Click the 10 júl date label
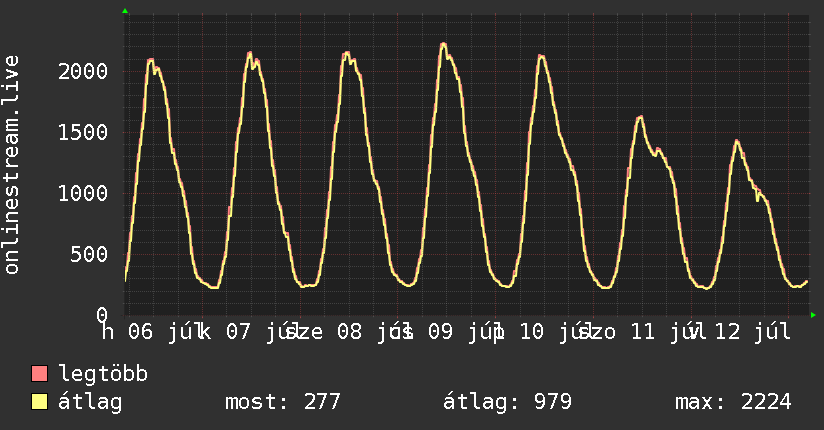 click(x=555, y=332)
